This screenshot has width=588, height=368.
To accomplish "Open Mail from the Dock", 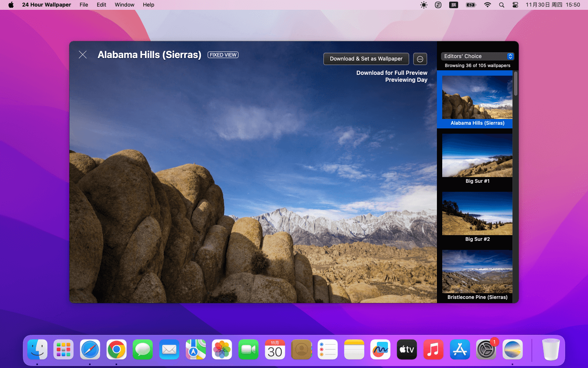I will coord(169,350).
